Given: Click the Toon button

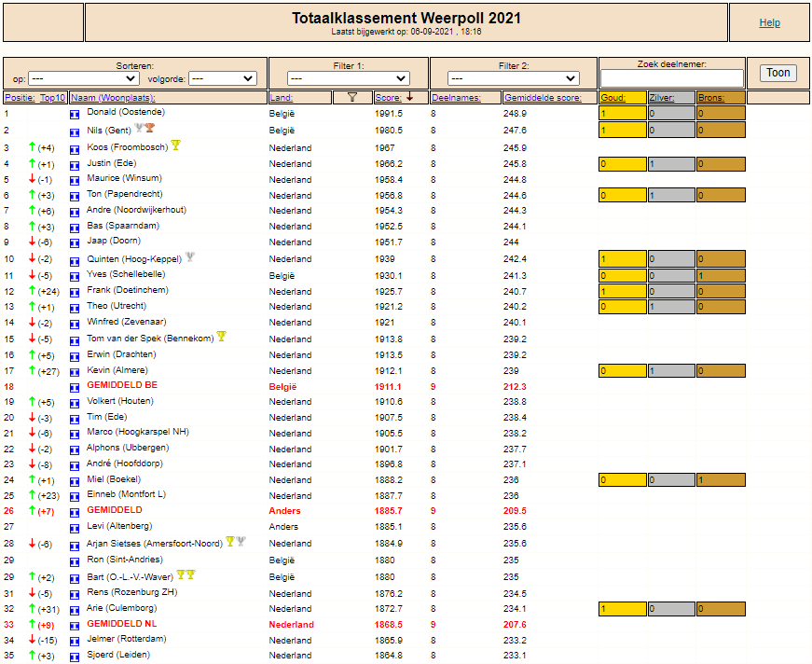Looking at the screenshot, I should pyautogui.click(x=778, y=73).
